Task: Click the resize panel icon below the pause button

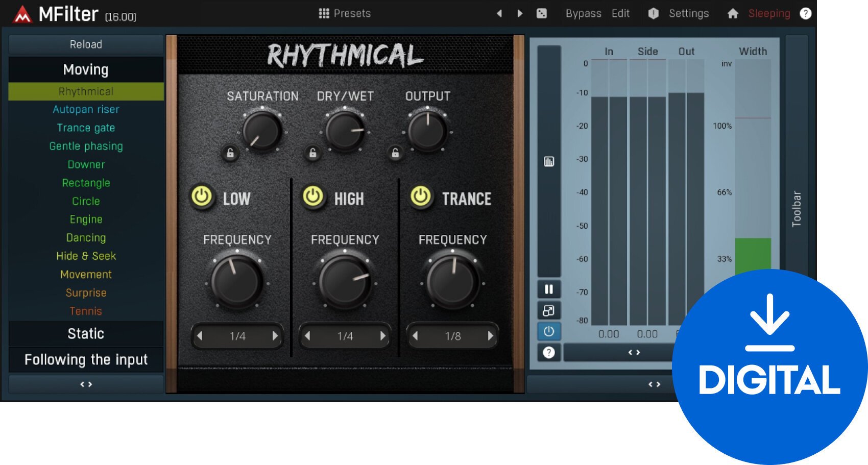Action: coord(548,310)
